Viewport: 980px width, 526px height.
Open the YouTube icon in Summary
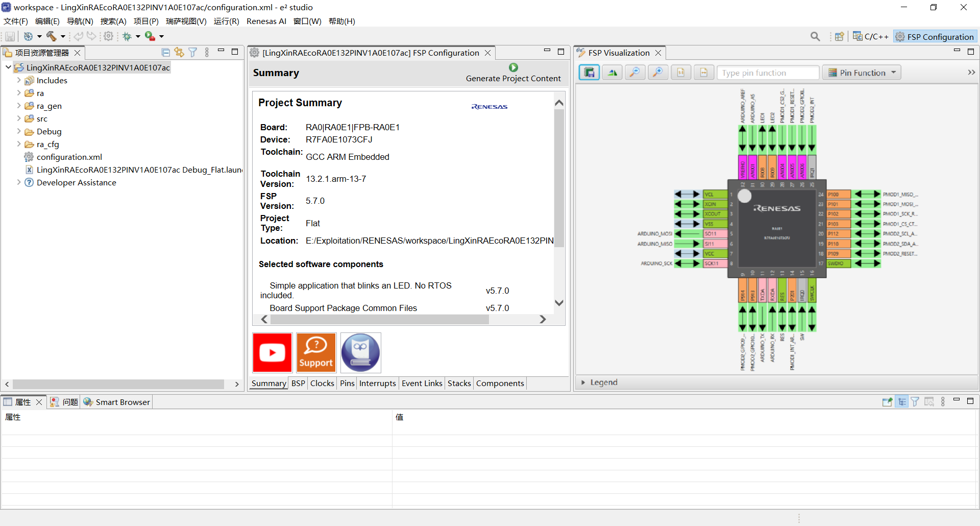click(x=272, y=352)
